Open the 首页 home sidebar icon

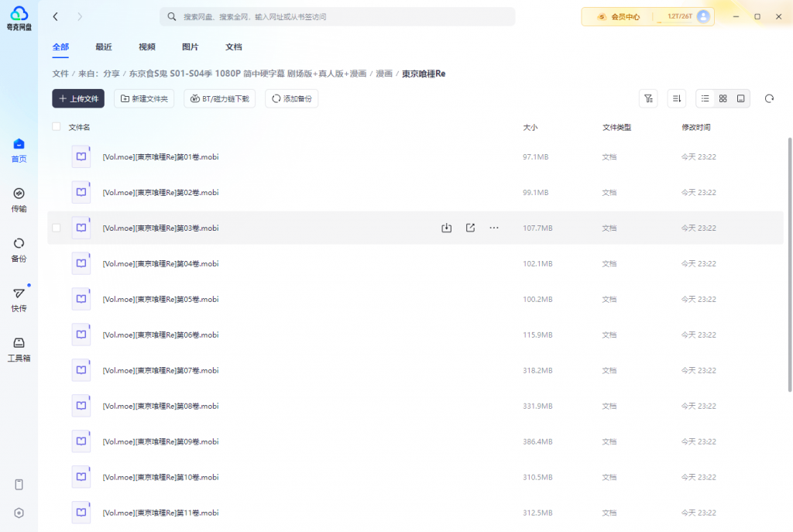[x=19, y=151]
